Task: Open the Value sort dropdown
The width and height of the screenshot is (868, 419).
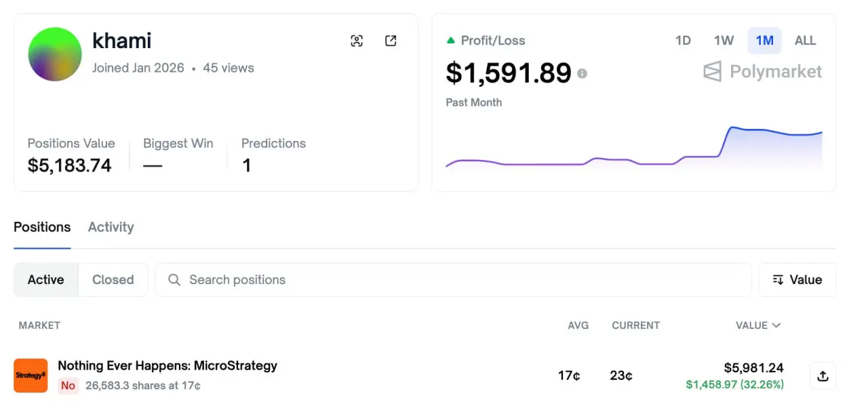Action: (797, 280)
